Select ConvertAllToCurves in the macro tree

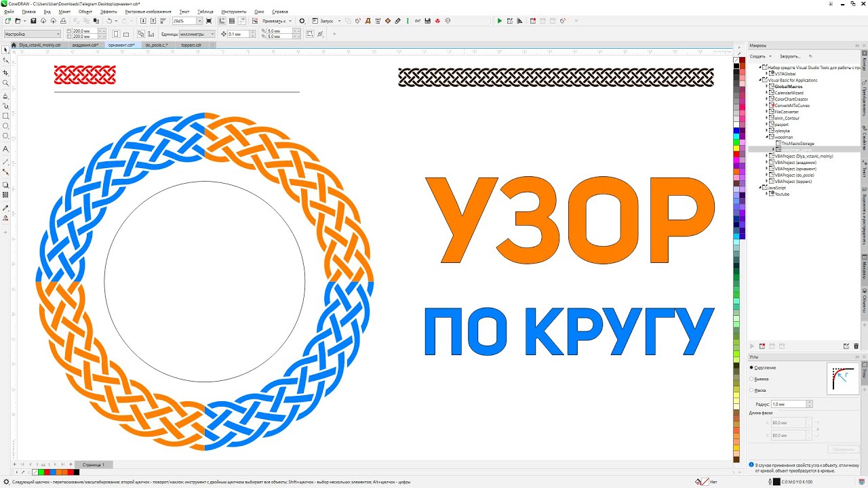pos(792,106)
